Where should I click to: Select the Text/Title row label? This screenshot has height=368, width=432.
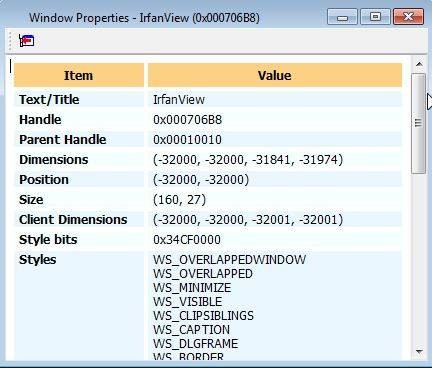[49, 99]
